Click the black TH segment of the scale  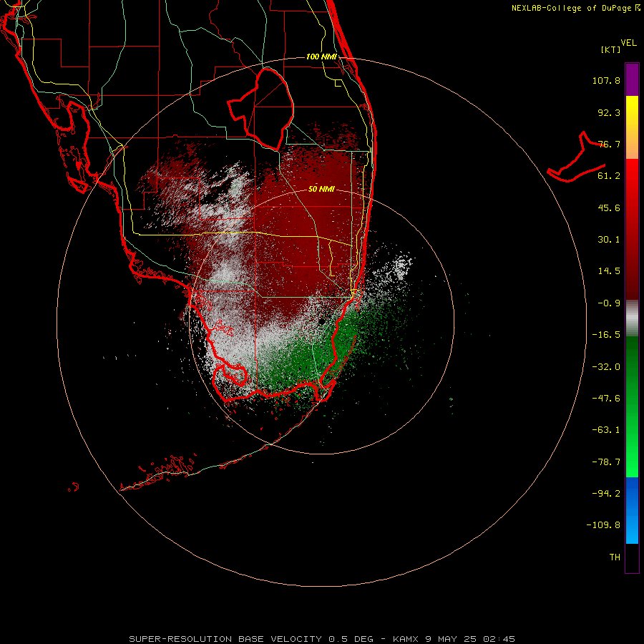pos(632,558)
